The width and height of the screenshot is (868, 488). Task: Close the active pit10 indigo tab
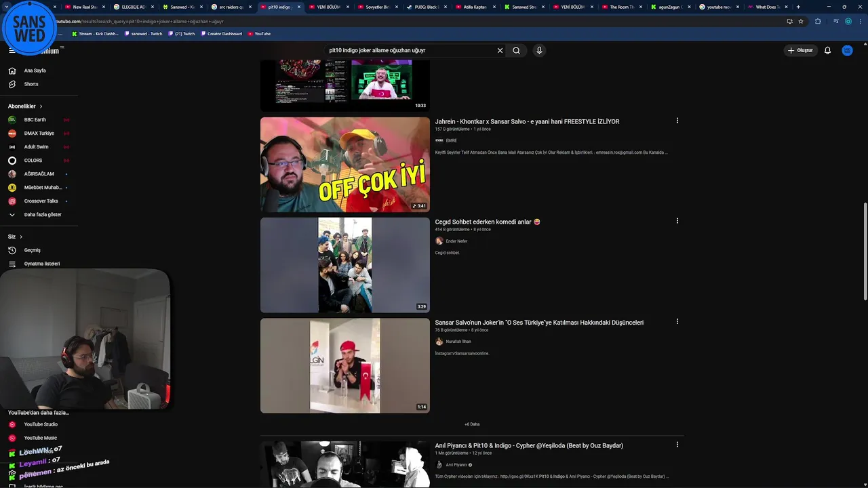[299, 7]
